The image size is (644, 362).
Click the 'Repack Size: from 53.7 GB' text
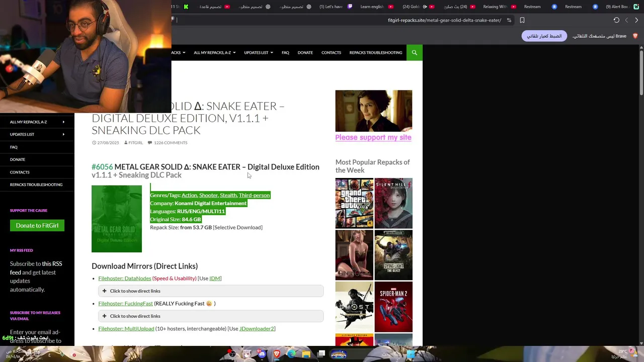point(181,227)
